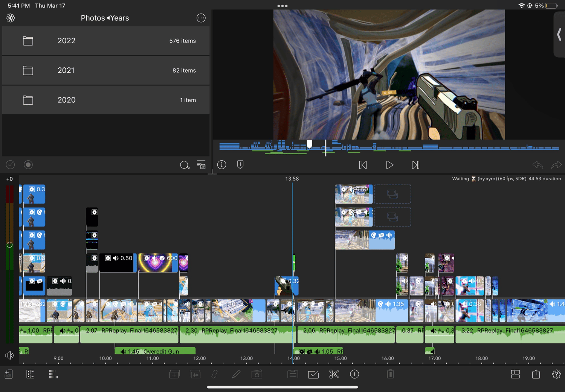Split the clip with scissors tool
This screenshot has height=392, width=565.
click(x=334, y=374)
